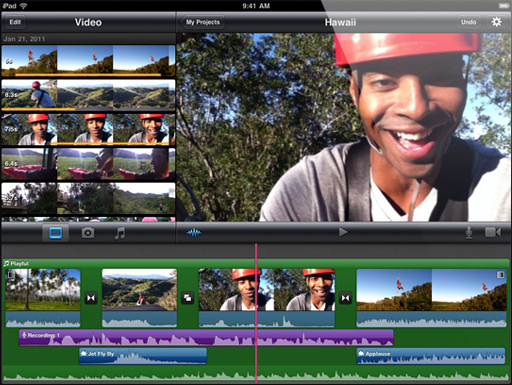The width and height of the screenshot is (512, 385).
Task: Select the zipline rider sky clip in timeline
Action: click(x=432, y=298)
